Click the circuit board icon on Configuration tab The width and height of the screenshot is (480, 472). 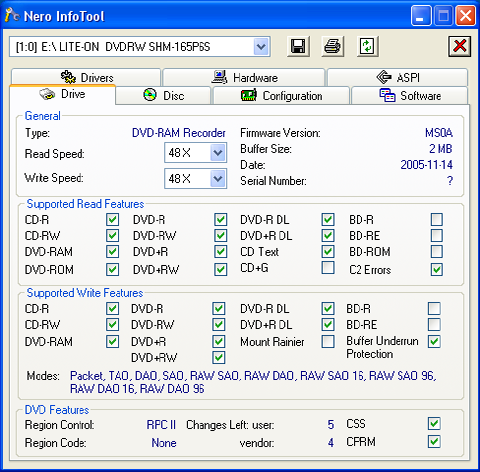[249, 96]
